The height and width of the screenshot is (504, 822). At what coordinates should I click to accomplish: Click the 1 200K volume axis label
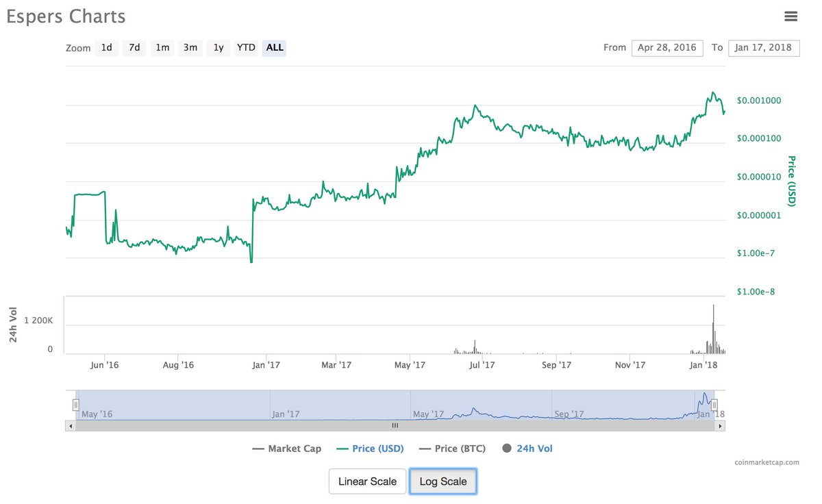(39, 320)
